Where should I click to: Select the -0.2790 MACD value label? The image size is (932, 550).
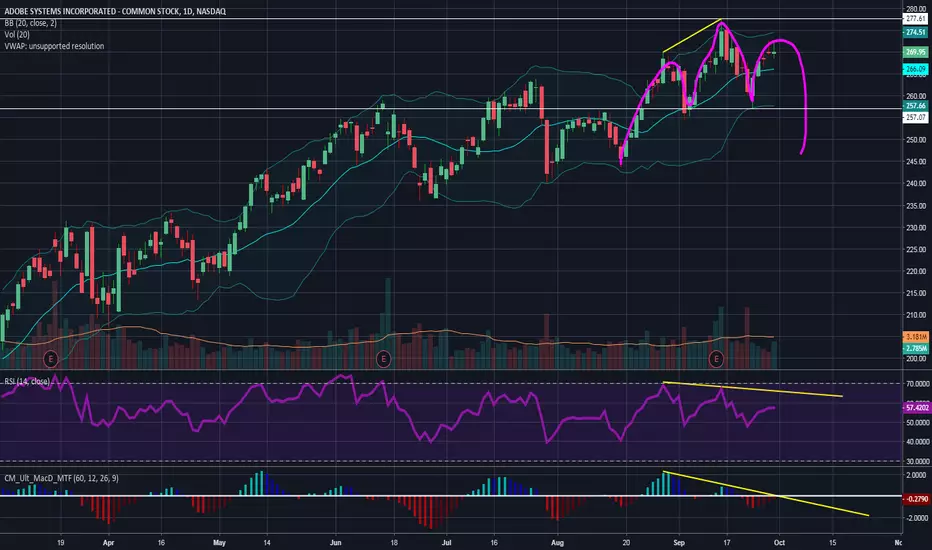pyautogui.click(x=917, y=499)
